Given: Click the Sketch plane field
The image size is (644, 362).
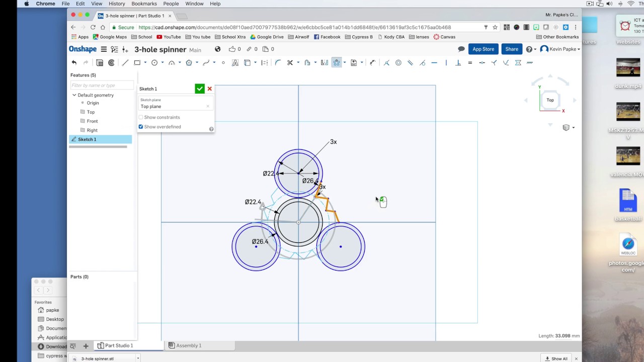Looking at the screenshot, I should click(175, 104).
